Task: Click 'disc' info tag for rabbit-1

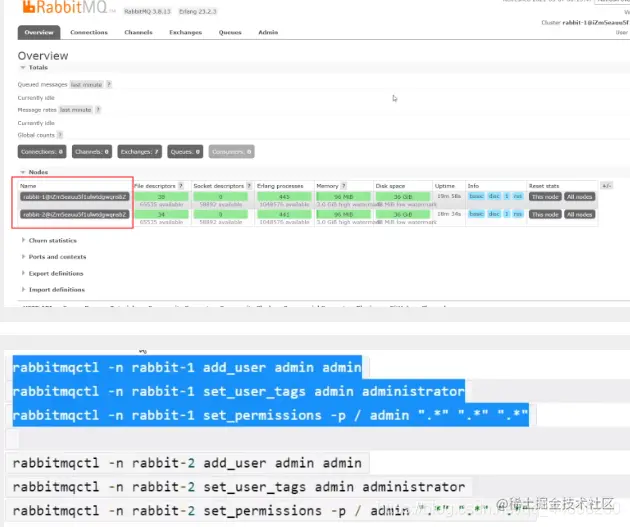Action: tap(494, 196)
